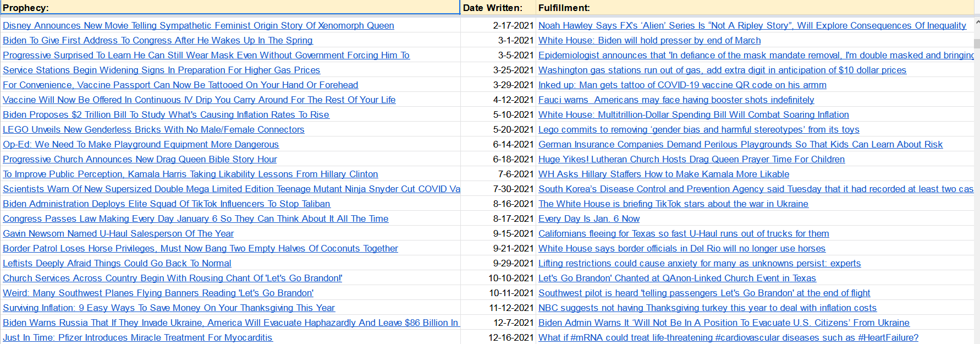Open Every Day Is Jan. 6 Now link
This screenshot has height=344, width=980.
tap(589, 219)
